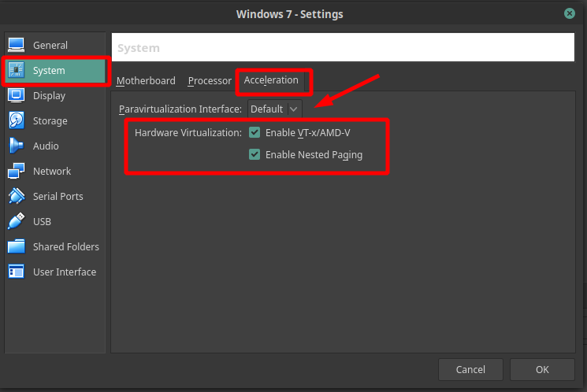
Task: Open Network adapters icon
Action: click(x=16, y=171)
